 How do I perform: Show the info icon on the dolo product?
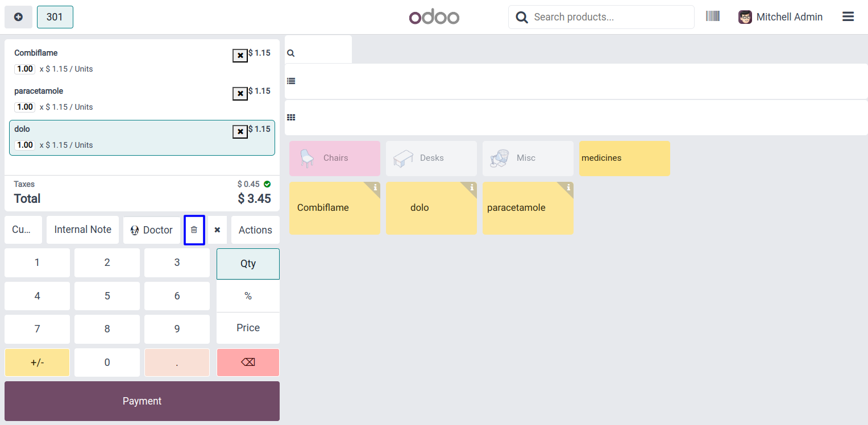[472, 188]
